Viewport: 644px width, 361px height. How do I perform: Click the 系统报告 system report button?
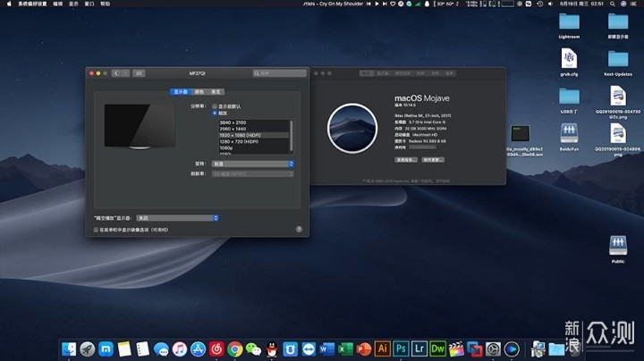406,159
